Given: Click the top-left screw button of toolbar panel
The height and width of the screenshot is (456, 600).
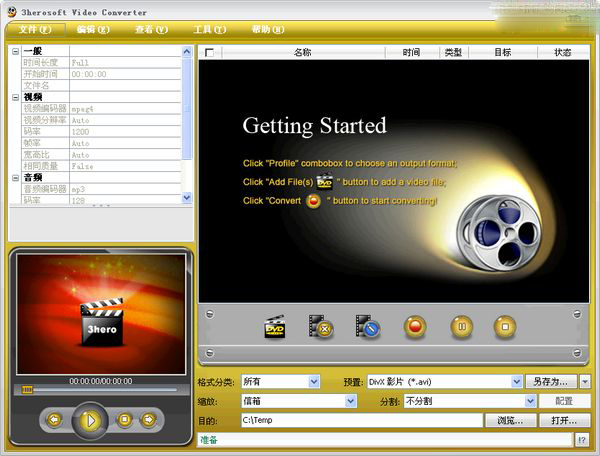Looking at the screenshot, I should pyautogui.click(x=210, y=314).
